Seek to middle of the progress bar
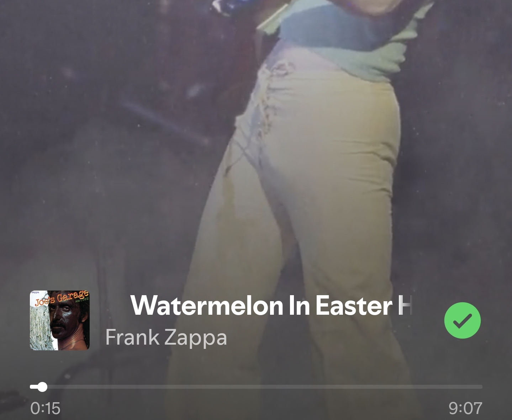This screenshot has width=512, height=420. tap(256, 387)
